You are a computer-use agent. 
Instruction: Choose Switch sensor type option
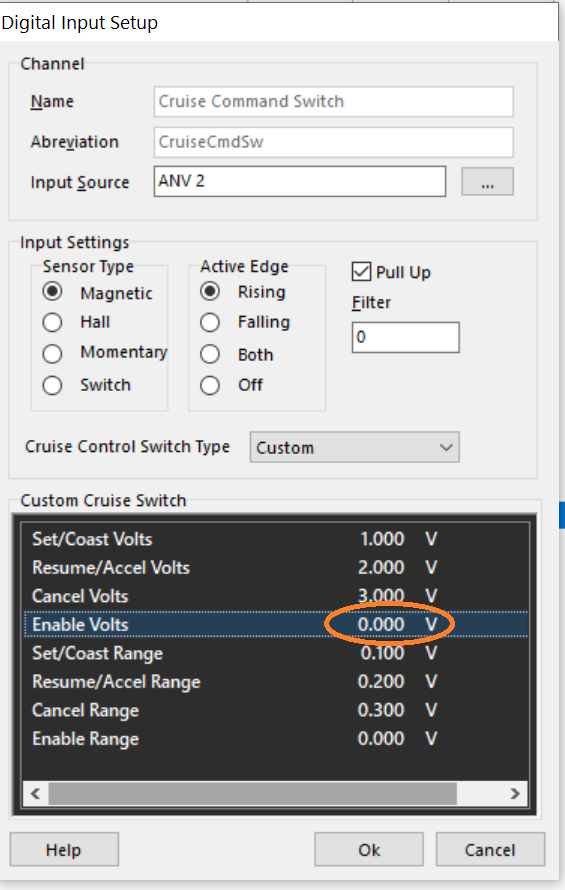click(52, 385)
